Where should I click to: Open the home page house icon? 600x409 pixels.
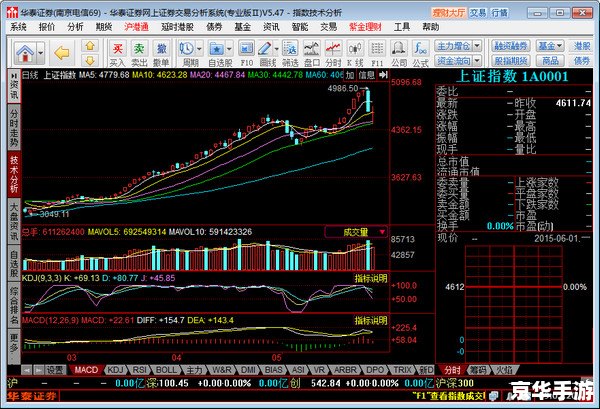click(x=25, y=52)
